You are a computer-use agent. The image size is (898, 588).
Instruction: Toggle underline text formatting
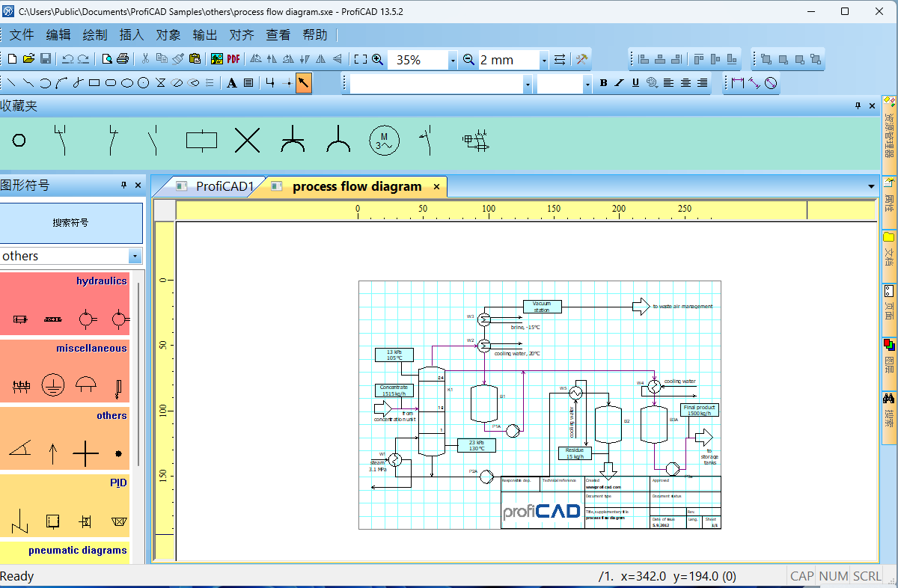(x=635, y=83)
